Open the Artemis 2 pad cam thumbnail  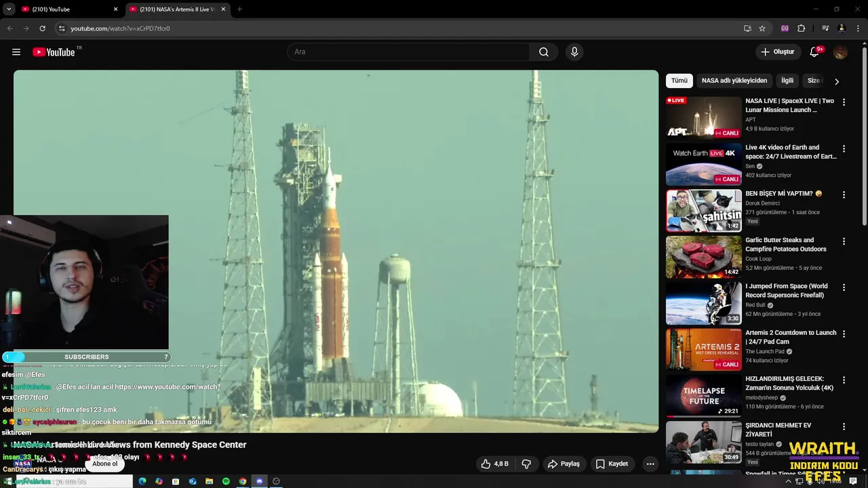point(704,349)
